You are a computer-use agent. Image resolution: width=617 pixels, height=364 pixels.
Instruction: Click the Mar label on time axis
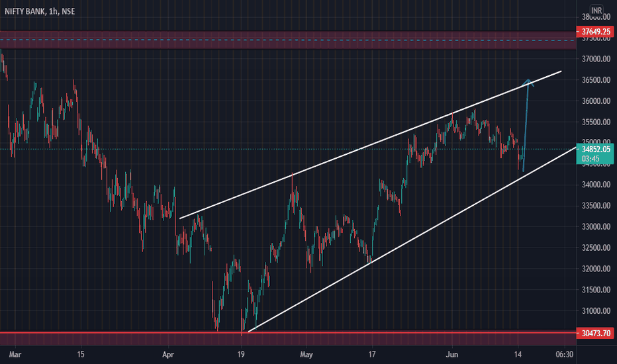click(15, 355)
